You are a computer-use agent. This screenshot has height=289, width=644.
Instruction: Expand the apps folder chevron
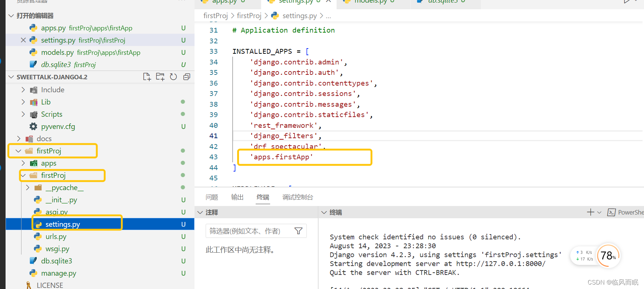[x=23, y=163]
